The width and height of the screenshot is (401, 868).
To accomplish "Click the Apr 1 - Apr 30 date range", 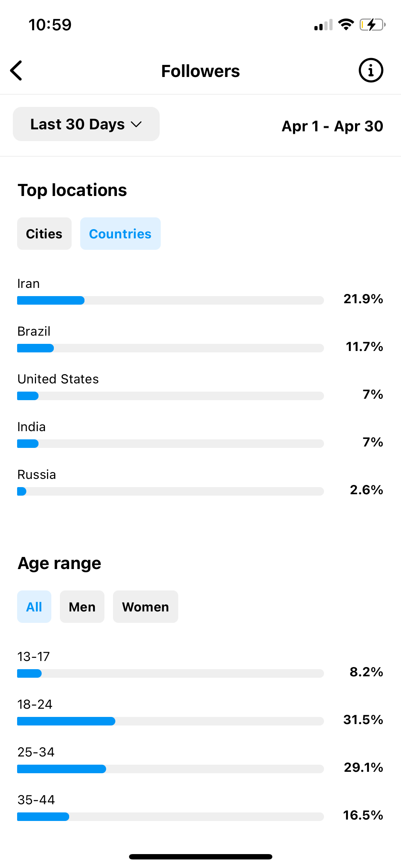I will tap(332, 126).
